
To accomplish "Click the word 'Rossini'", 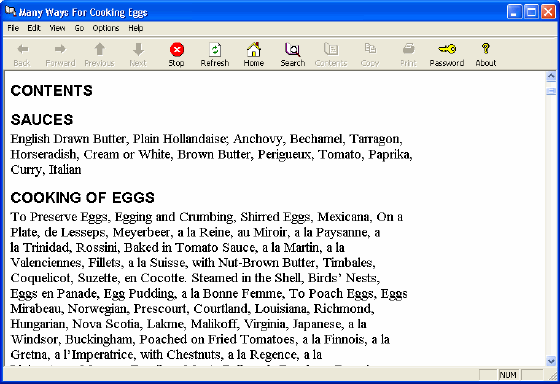I will pyautogui.click(x=96, y=248).
